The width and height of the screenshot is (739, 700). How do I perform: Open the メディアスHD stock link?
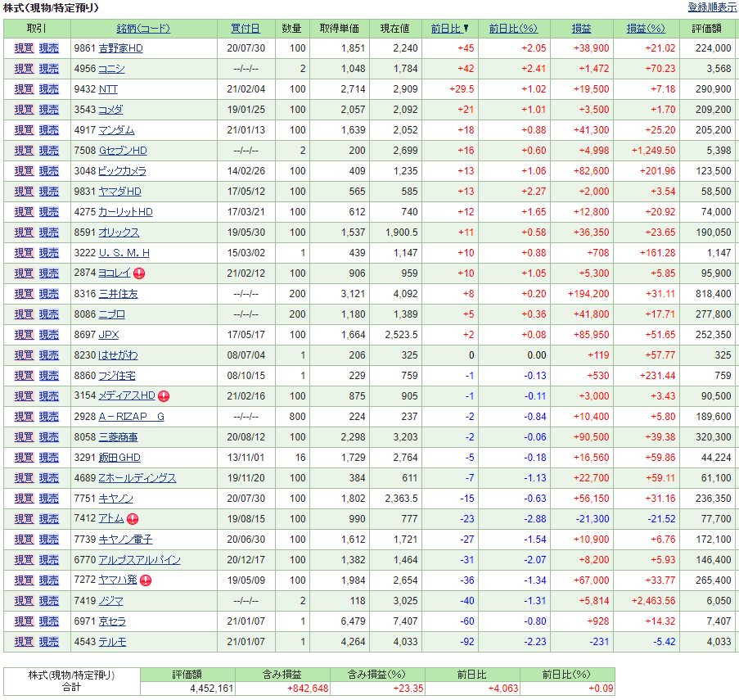[127, 396]
